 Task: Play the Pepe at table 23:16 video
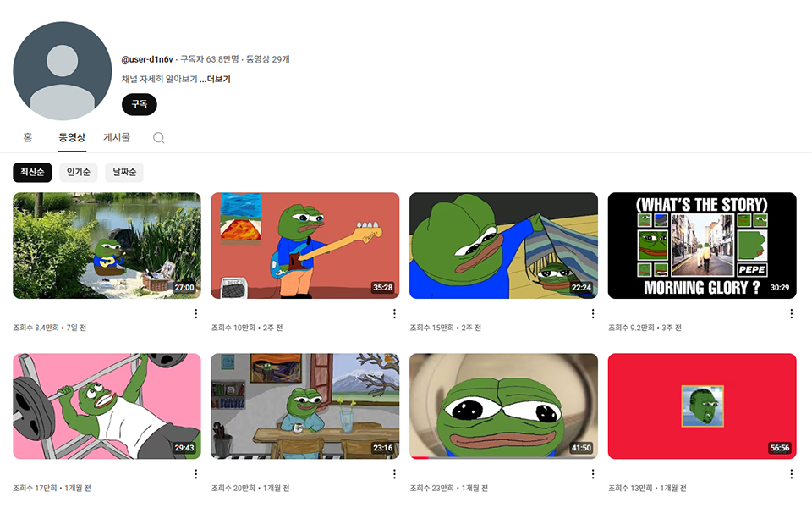pos(305,406)
